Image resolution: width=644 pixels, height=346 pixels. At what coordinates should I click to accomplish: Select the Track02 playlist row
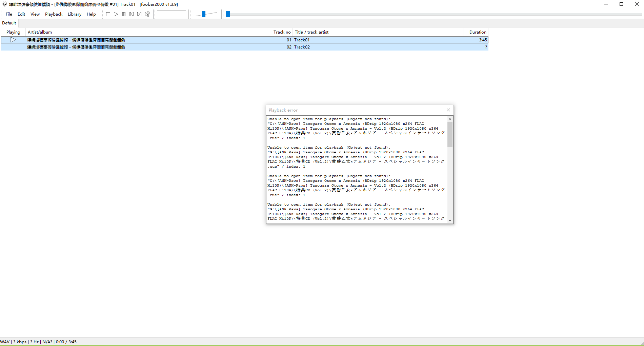[245, 47]
